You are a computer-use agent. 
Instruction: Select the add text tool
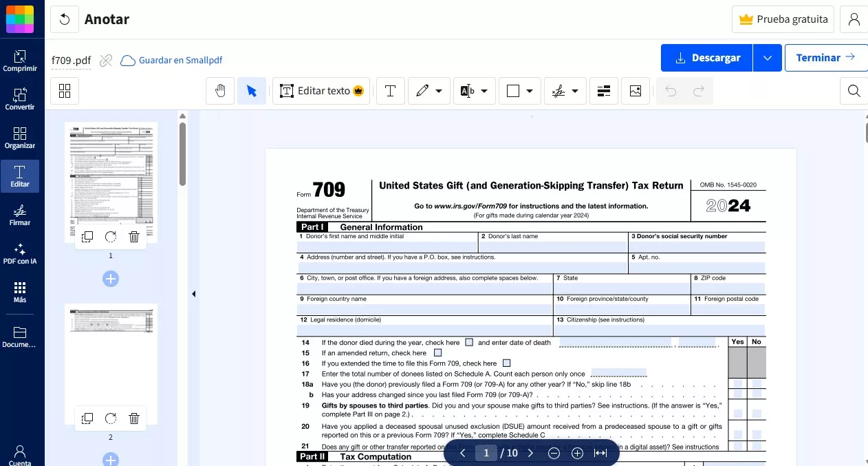point(390,91)
